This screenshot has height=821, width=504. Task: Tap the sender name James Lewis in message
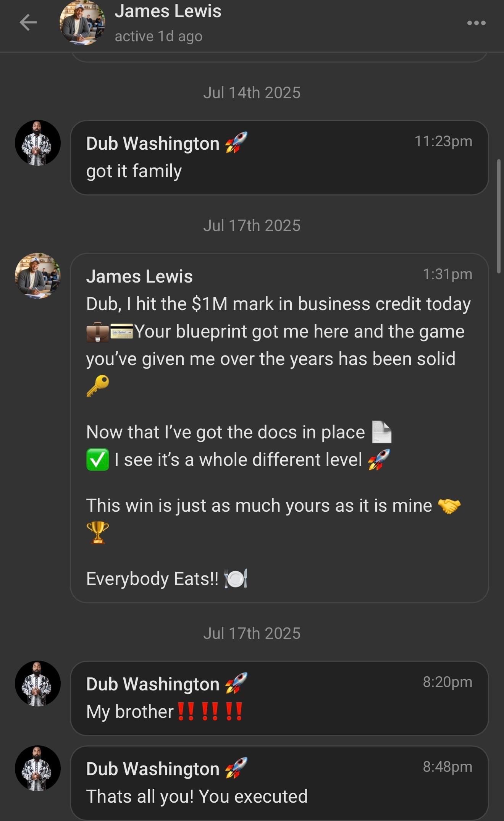(x=139, y=276)
